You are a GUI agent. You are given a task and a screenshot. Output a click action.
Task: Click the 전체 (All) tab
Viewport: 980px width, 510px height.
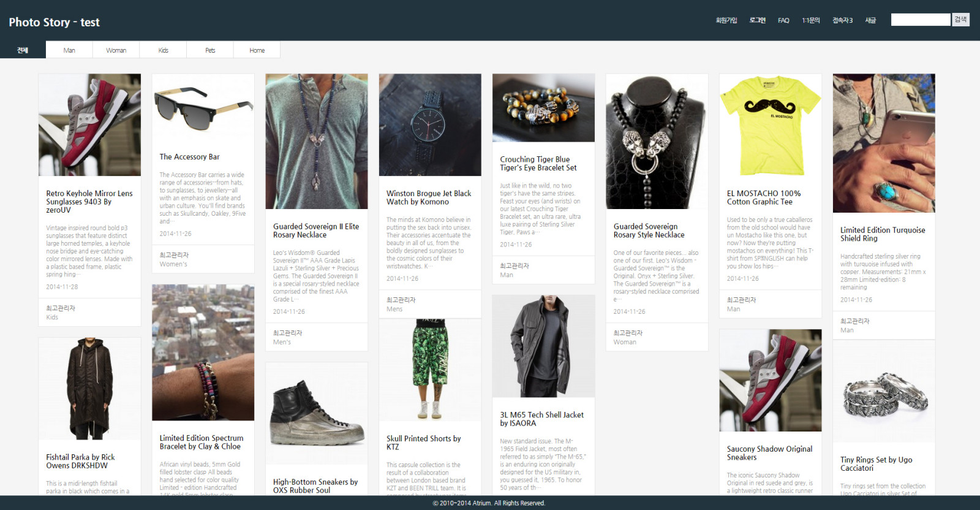(23, 50)
